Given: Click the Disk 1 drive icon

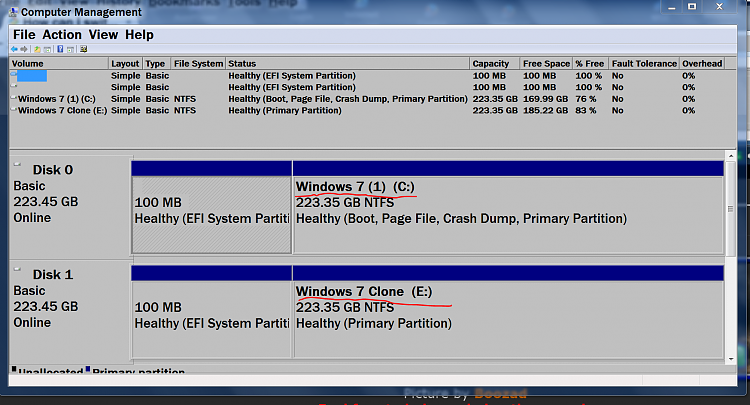Looking at the screenshot, I should 18,269.
